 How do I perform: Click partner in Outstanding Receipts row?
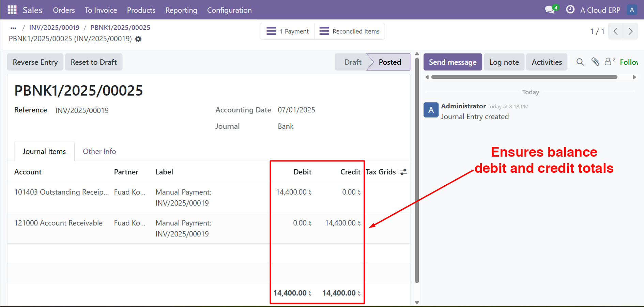tap(130, 192)
